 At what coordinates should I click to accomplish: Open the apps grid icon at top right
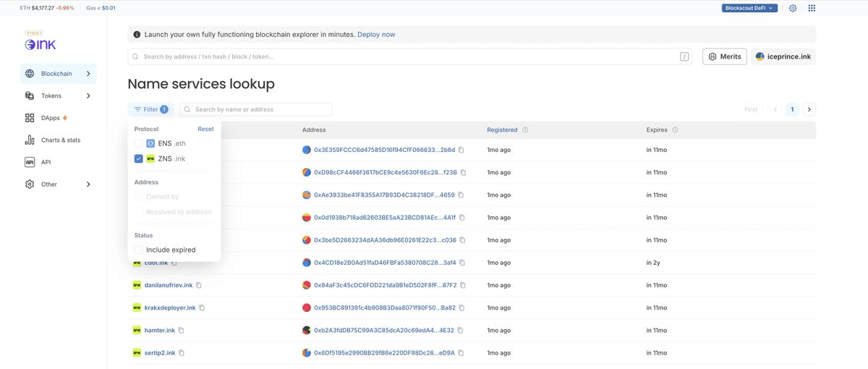pos(812,8)
